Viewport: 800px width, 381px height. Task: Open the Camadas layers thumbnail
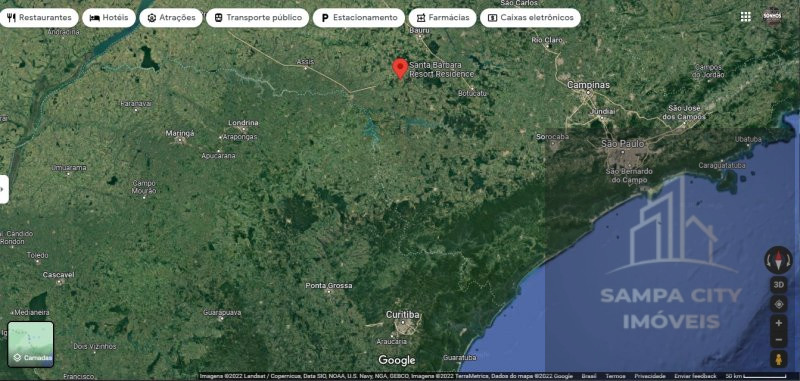click(31, 344)
